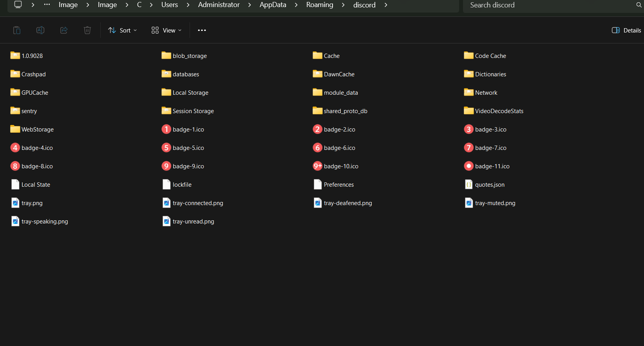The height and width of the screenshot is (346, 644).
Task: Select the GPUCache folder
Action: point(29,92)
